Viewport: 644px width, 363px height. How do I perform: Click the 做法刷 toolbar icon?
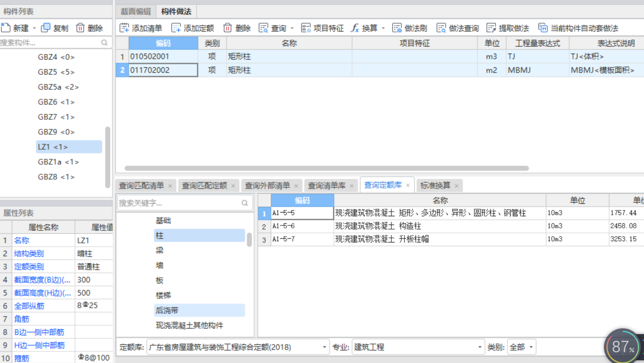pos(397,28)
